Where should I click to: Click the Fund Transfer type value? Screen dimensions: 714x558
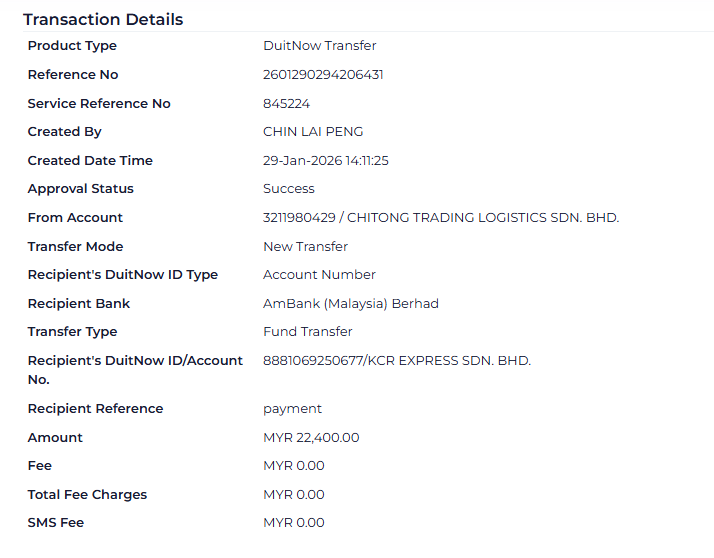coord(307,332)
